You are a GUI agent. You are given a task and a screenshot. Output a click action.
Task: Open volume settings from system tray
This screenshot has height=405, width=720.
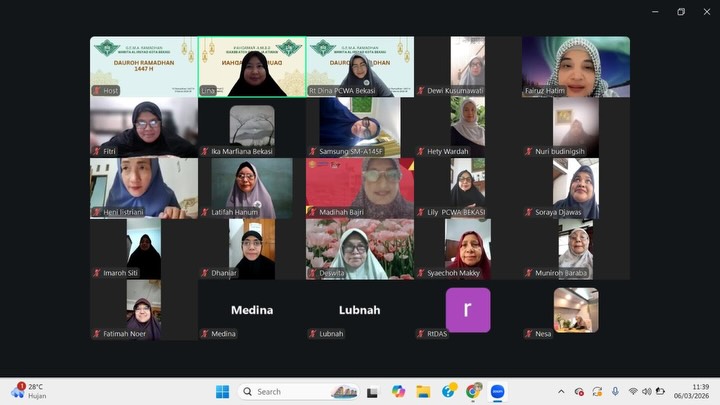click(646, 391)
